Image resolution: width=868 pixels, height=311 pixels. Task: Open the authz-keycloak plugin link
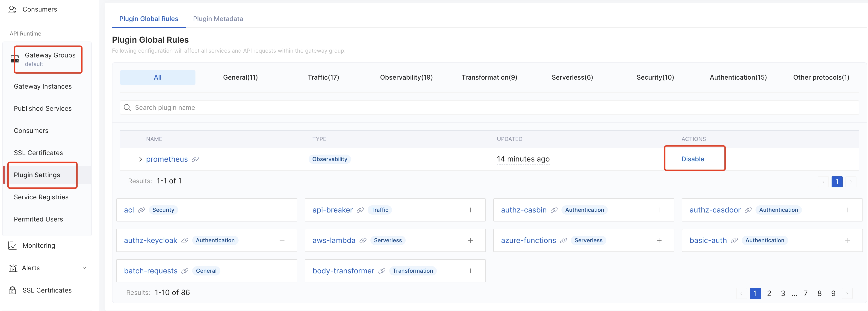click(150, 240)
